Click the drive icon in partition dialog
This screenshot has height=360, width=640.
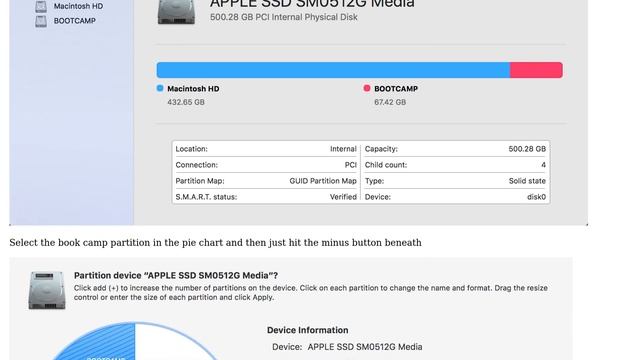coord(47,290)
